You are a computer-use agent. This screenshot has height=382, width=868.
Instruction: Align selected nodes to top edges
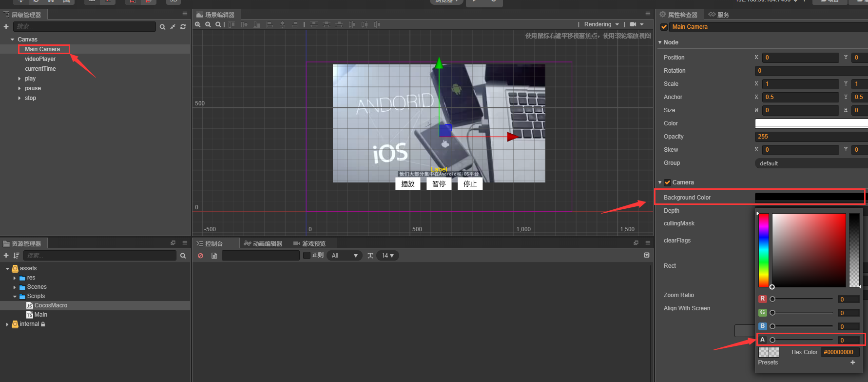coord(231,24)
